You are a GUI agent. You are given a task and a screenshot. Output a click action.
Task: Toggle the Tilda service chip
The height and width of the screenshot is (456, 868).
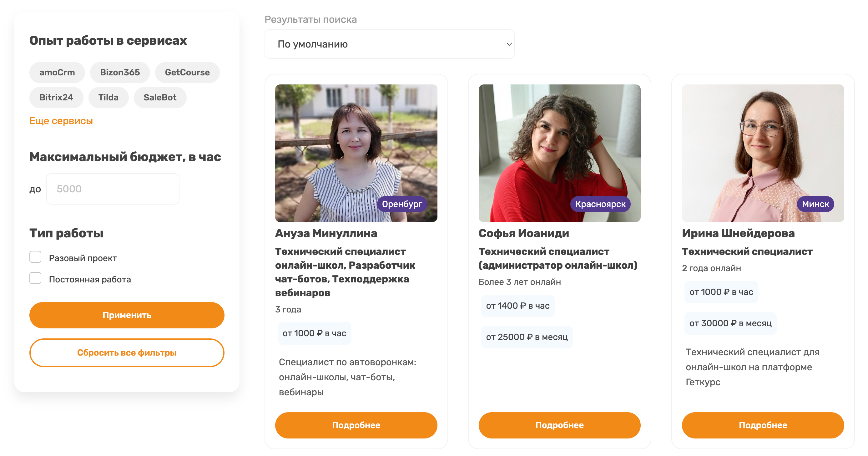108,97
